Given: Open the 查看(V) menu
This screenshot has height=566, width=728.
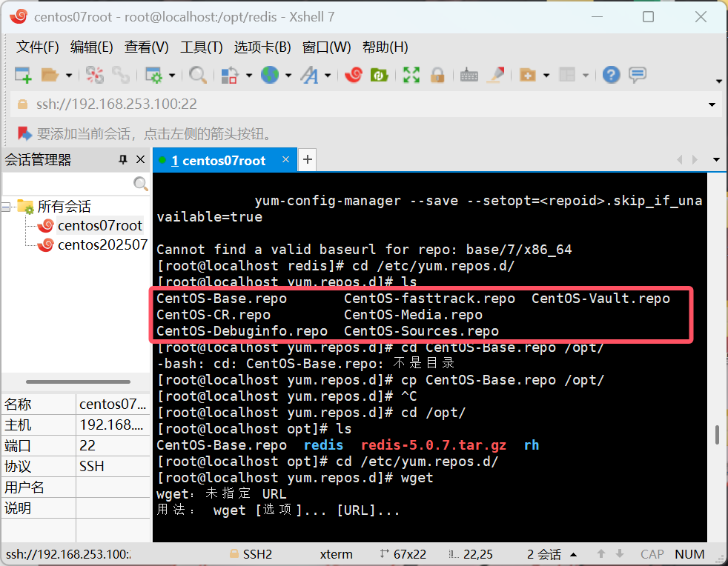Looking at the screenshot, I should [x=146, y=47].
